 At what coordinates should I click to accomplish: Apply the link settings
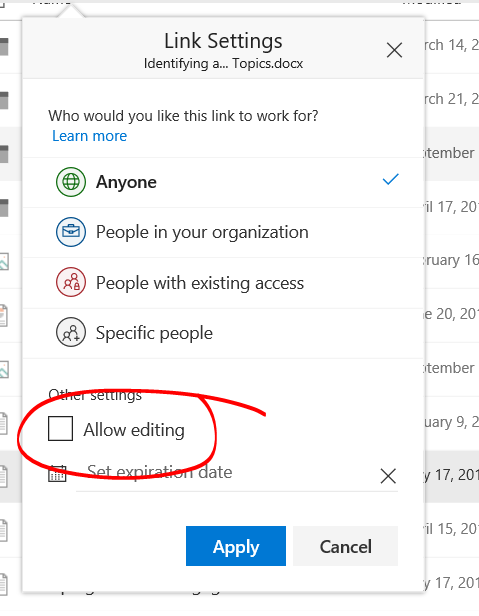[x=236, y=546]
